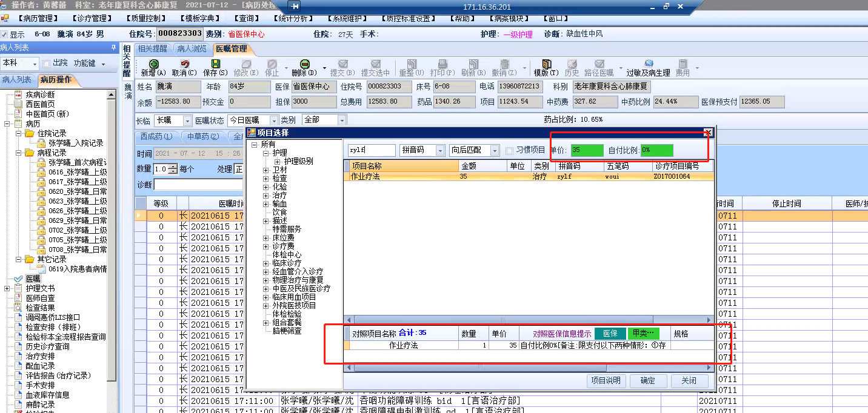This screenshot has width=868, height=413.
Task: Open the 拼音码 search-type dropdown
Action: click(x=440, y=150)
